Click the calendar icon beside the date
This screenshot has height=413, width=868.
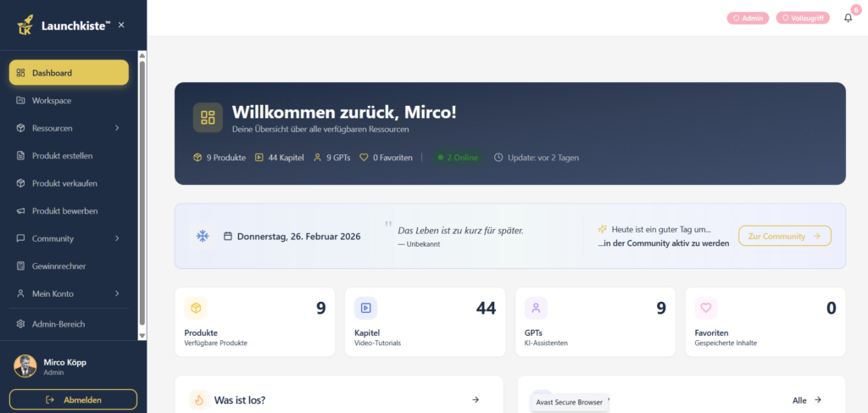click(x=227, y=237)
